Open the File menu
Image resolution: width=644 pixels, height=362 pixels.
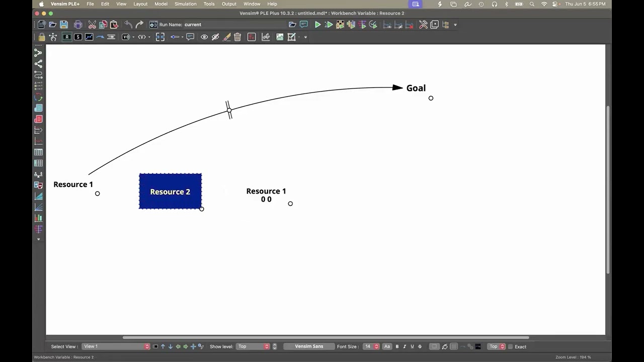(90, 4)
